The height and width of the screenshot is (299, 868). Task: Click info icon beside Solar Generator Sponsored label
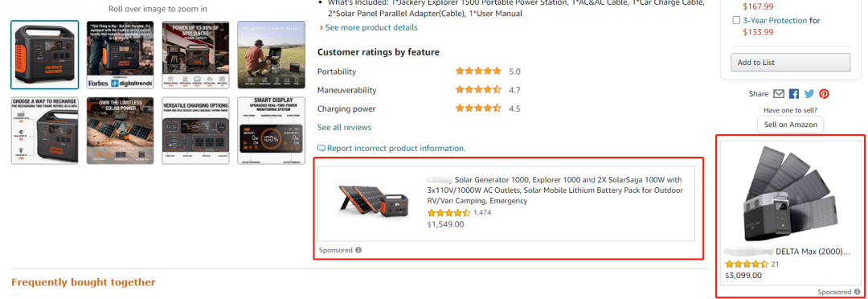click(x=358, y=250)
